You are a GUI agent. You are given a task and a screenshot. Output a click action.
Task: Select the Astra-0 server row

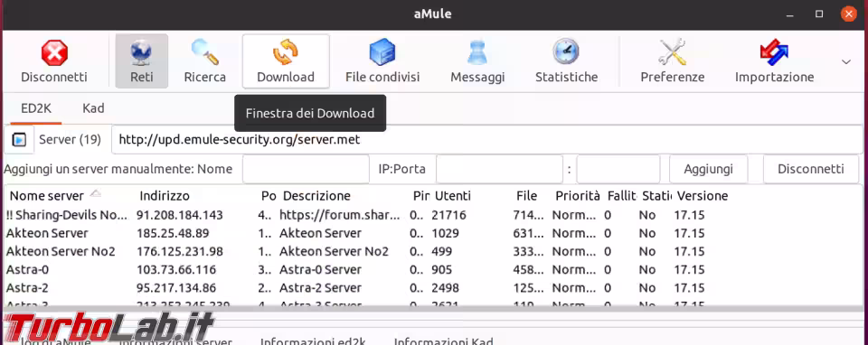tap(432, 270)
